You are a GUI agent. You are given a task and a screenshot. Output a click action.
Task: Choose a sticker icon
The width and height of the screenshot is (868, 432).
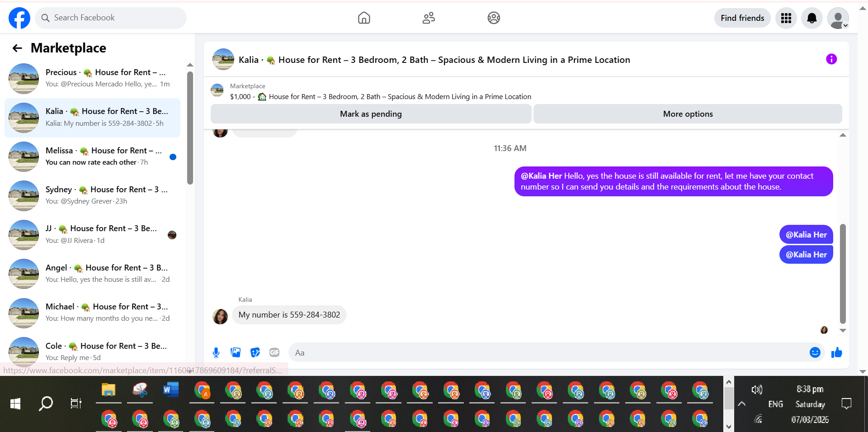point(255,352)
